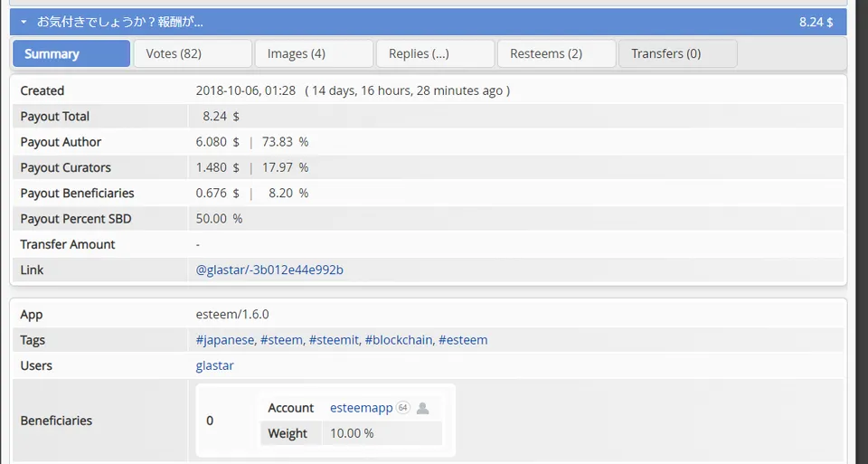This screenshot has height=464, width=868.
Task: Click the Payout Beneficiaries 0.676 $ value
Action: point(218,194)
